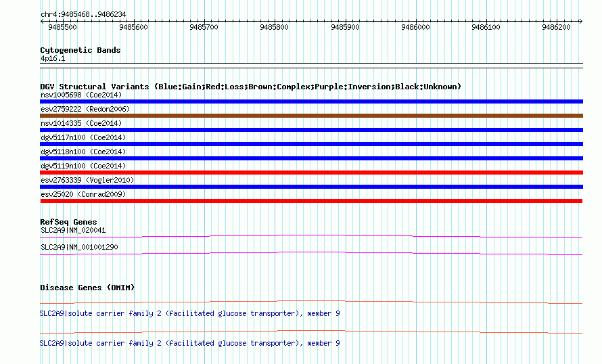Select the blue bar under dgv5118n100
The width and height of the screenshot is (602, 364).
point(311,158)
